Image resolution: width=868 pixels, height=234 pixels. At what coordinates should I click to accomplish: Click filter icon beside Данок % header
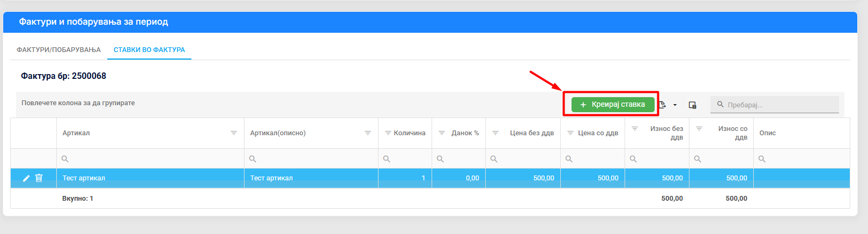pos(441,133)
